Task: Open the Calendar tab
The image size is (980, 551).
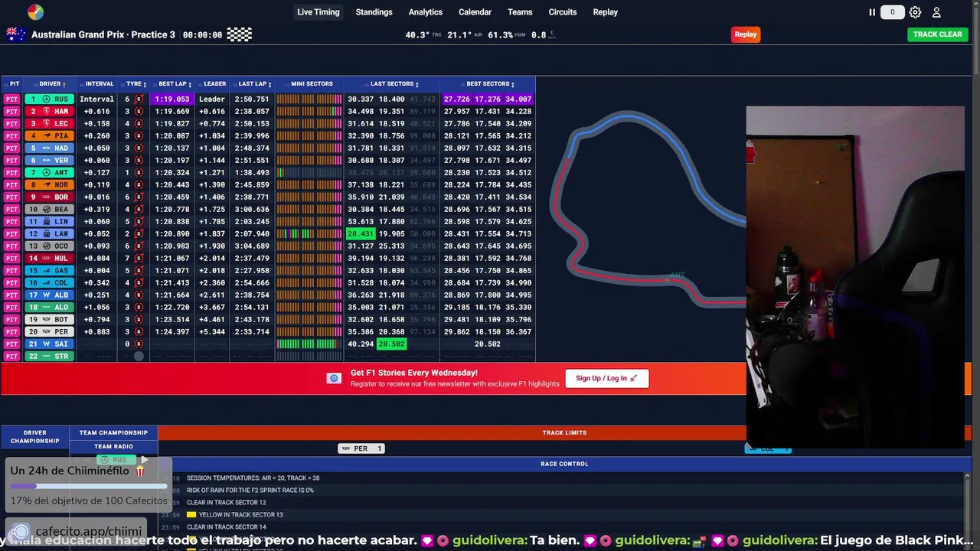Action: pos(475,12)
